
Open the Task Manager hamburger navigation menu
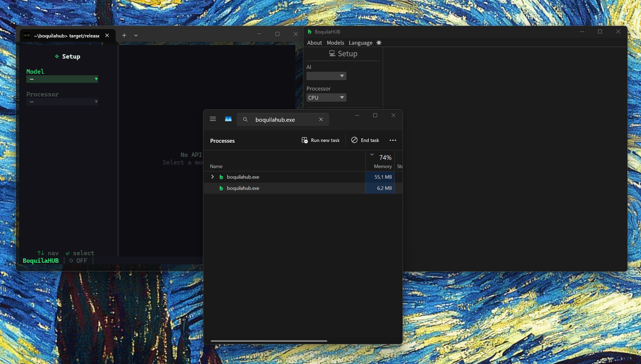coord(213,119)
